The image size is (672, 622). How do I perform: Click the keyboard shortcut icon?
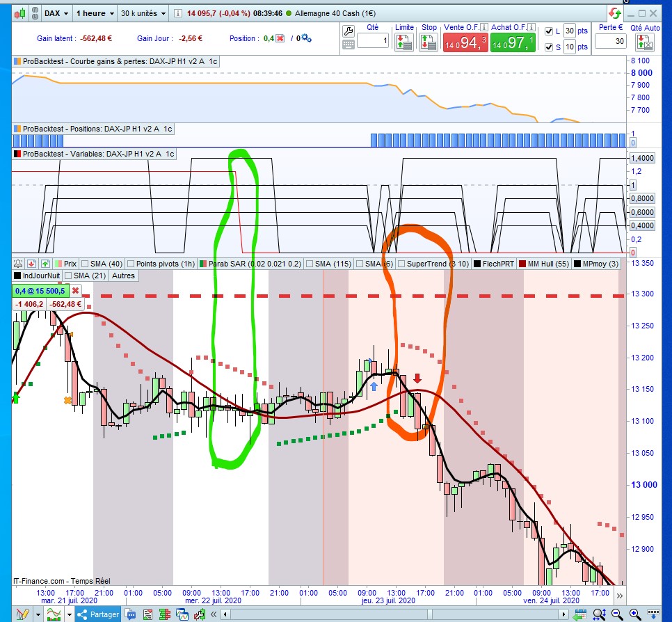tap(349, 44)
